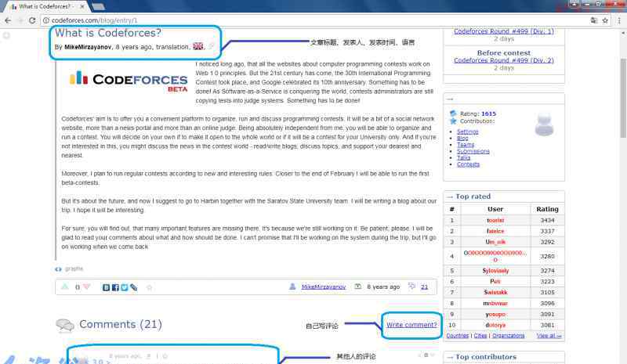Open Submissions link in profile sidebar

click(x=473, y=151)
